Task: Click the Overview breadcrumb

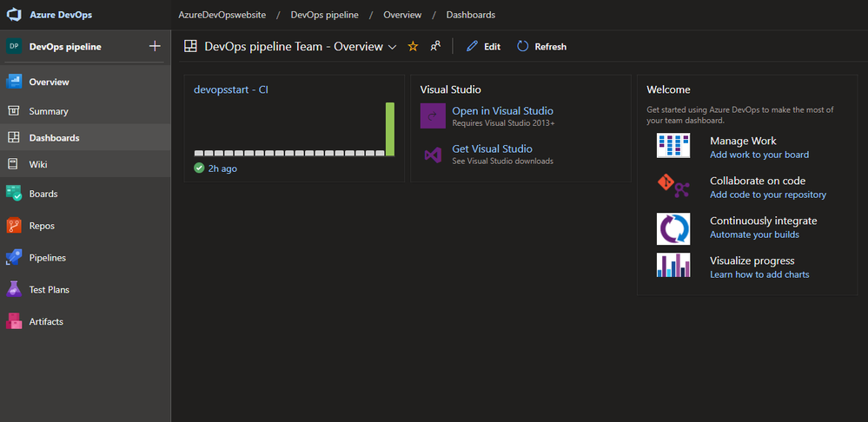Action: [x=402, y=15]
